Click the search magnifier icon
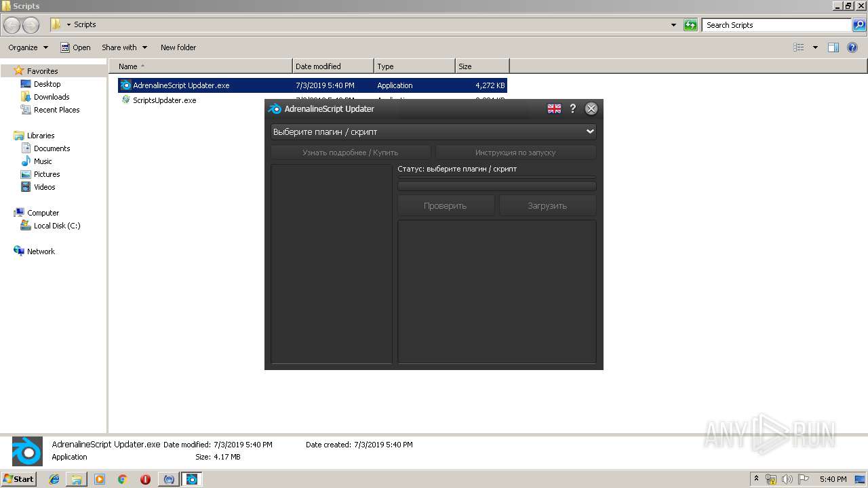This screenshot has height=488, width=868. pyautogui.click(x=860, y=25)
